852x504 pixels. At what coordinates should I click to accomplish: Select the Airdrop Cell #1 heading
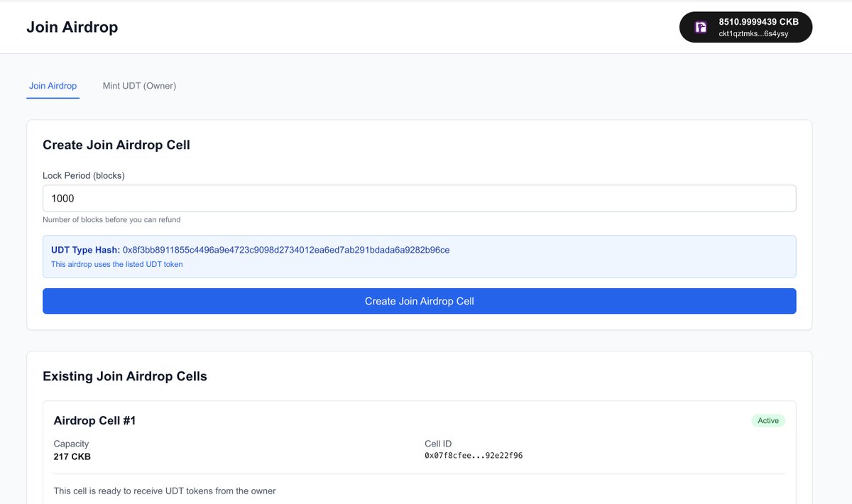95,420
